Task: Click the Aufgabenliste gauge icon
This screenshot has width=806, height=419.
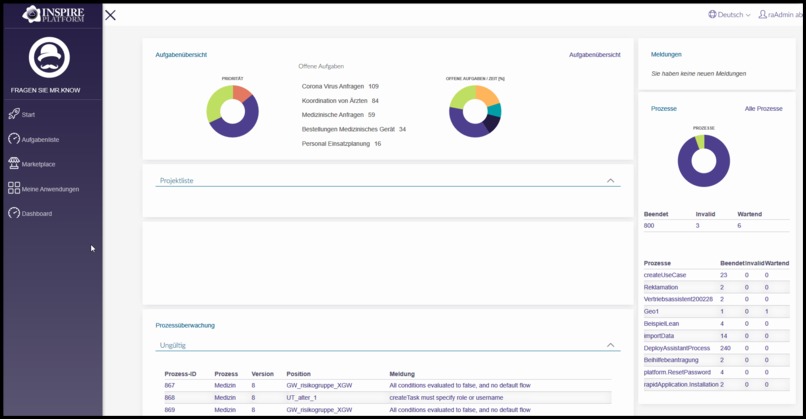Action: coord(14,139)
